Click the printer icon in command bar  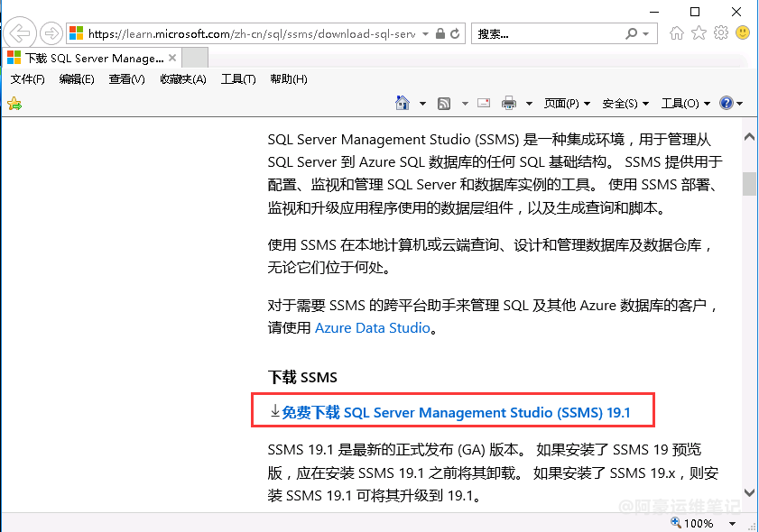(x=509, y=103)
